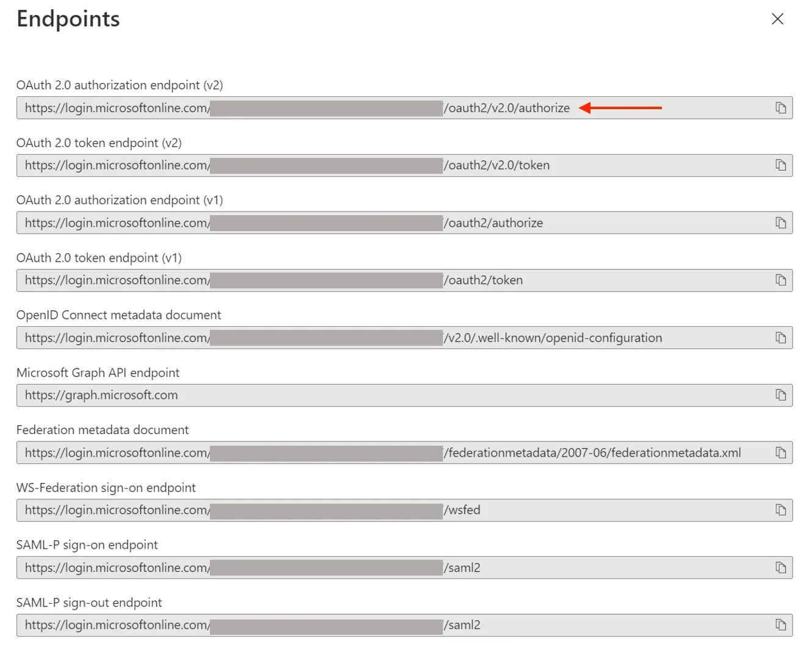The height and width of the screenshot is (664, 812).
Task: Select the federationmetadata.xml URL field
Action: tap(404, 452)
